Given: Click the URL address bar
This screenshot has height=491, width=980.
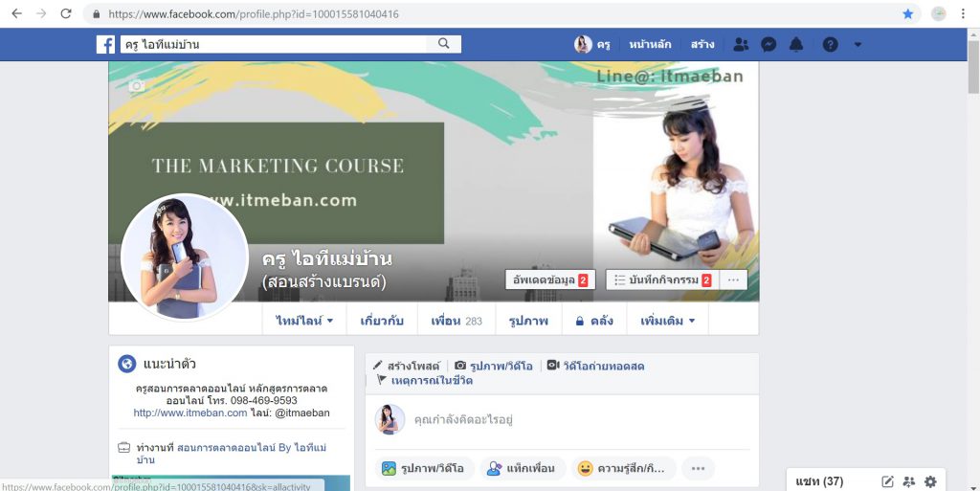Looking at the screenshot, I should [x=500, y=13].
